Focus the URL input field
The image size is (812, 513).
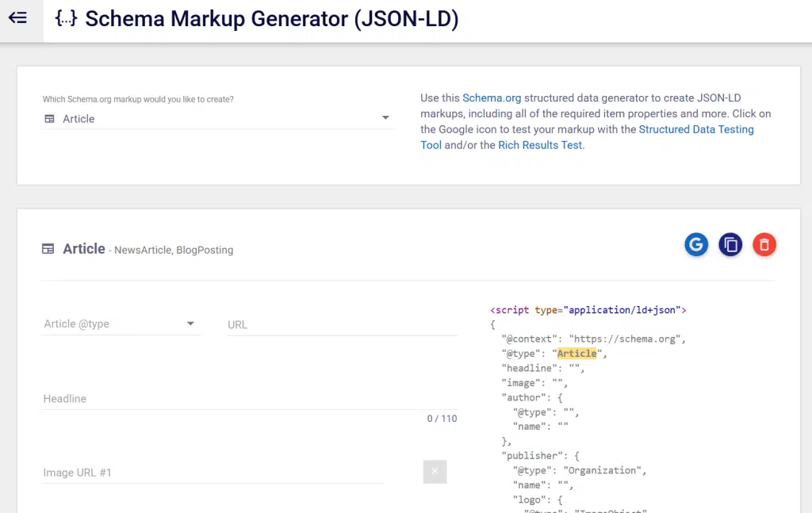pyautogui.click(x=342, y=324)
